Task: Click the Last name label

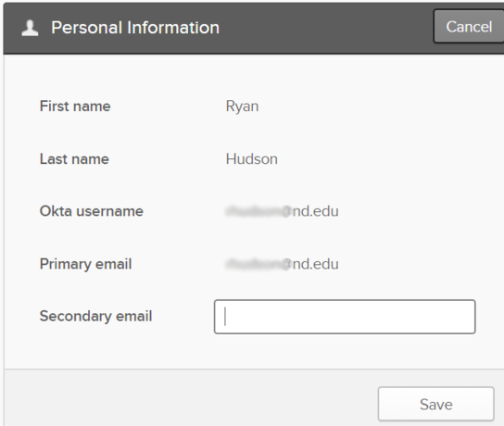Action: tap(74, 159)
